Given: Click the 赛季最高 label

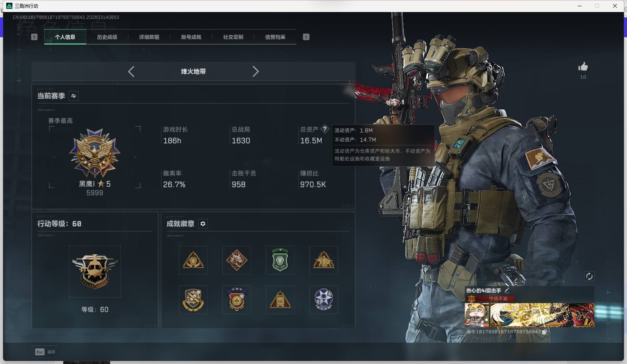Looking at the screenshot, I should click(61, 121).
